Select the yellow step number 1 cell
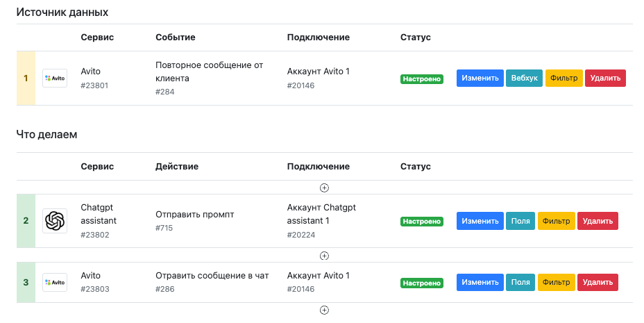 point(26,78)
